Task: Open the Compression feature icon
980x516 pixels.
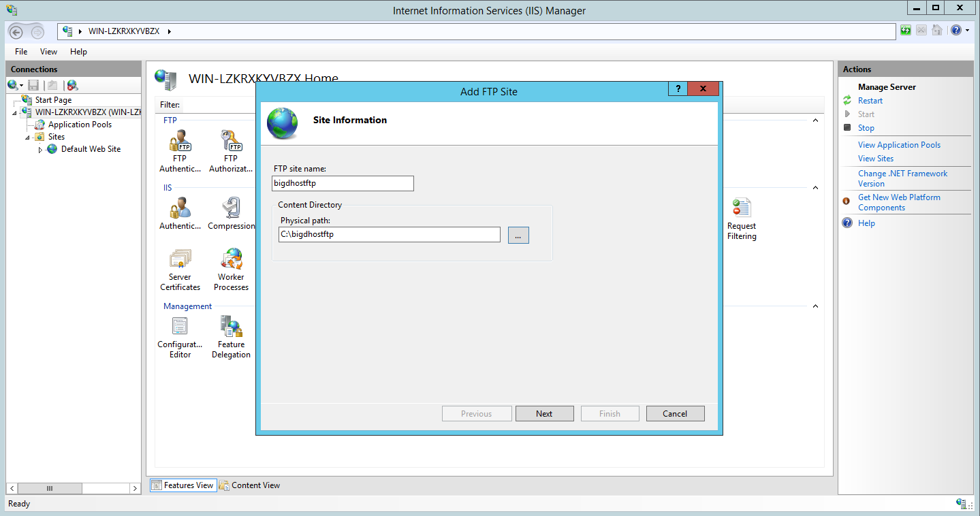Action: coord(232,208)
